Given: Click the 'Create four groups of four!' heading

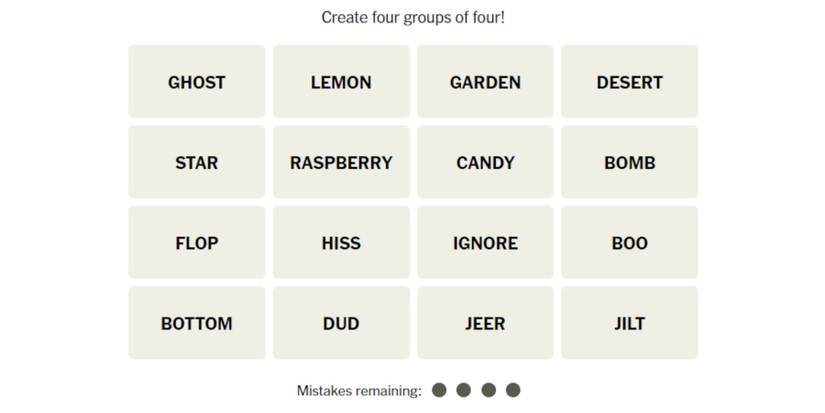Looking at the screenshot, I should click(412, 17).
